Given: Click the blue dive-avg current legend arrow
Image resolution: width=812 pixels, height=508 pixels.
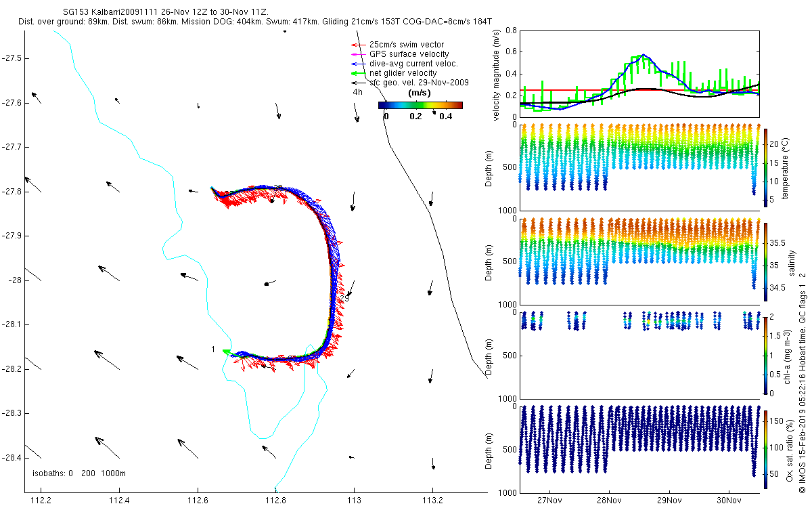Looking at the screenshot, I should pos(358,64).
